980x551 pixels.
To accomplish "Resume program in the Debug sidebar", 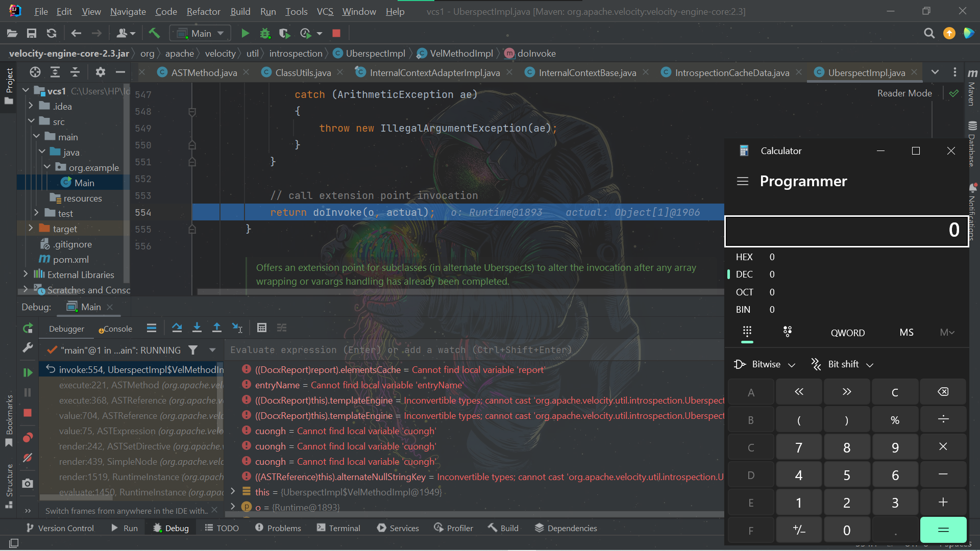I will [28, 372].
